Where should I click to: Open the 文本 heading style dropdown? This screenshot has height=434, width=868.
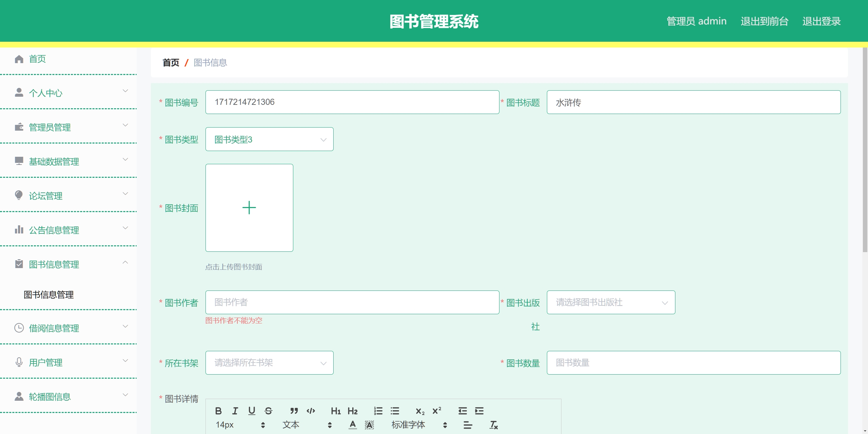(x=307, y=425)
